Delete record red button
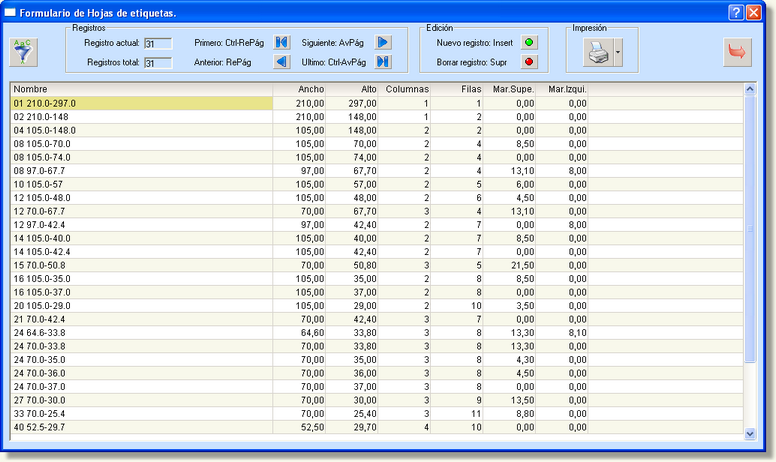Image resolution: width=776 pixels, height=462 pixels. [x=529, y=62]
